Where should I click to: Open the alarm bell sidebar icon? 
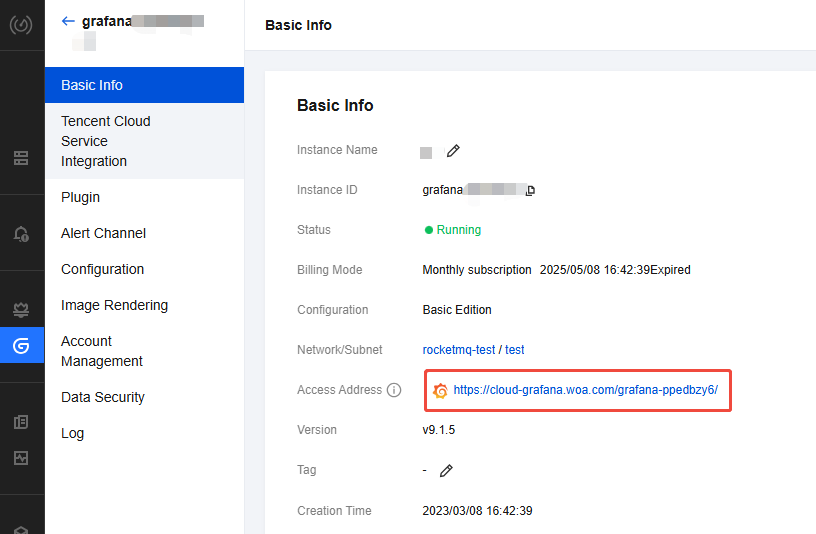pos(21,234)
